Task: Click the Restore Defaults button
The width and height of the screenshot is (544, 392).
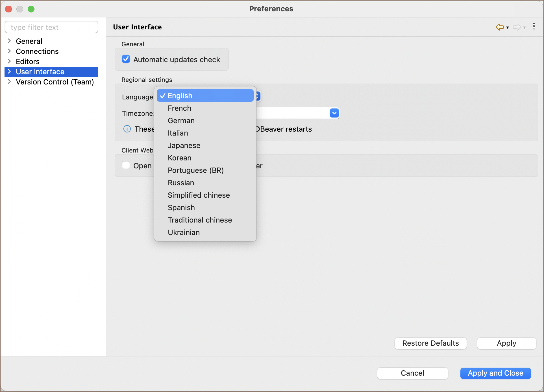Action: tap(430, 343)
